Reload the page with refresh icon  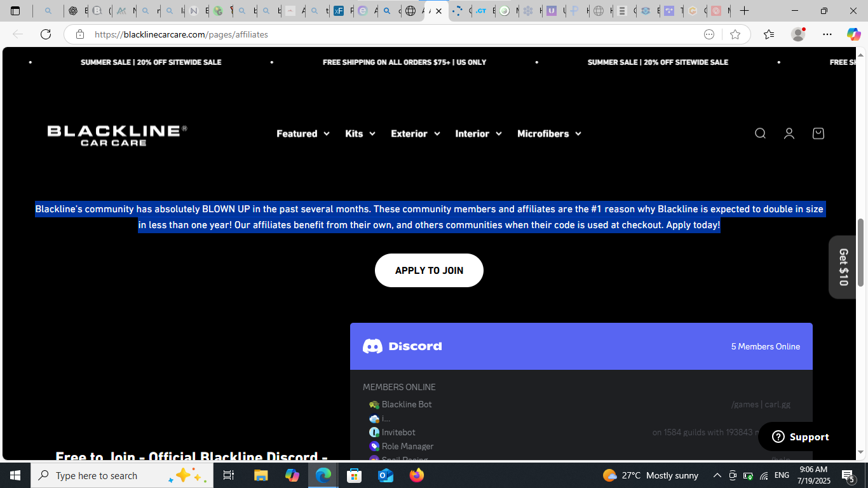[x=46, y=34]
